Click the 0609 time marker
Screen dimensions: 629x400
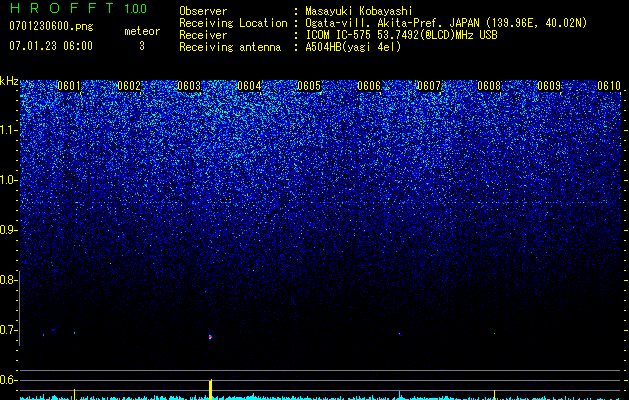pos(549,86)
